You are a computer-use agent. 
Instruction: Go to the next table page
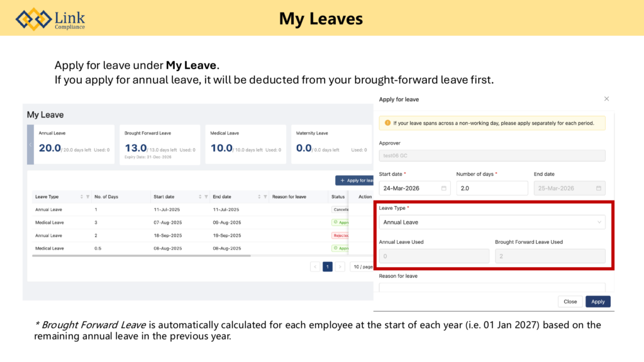[340, 266]
